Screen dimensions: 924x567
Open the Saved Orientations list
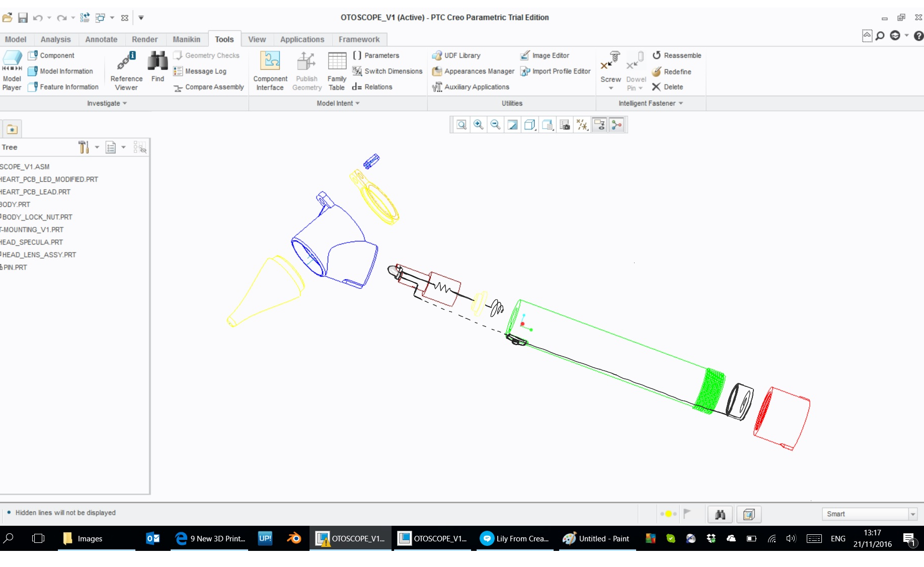point(548,125)
